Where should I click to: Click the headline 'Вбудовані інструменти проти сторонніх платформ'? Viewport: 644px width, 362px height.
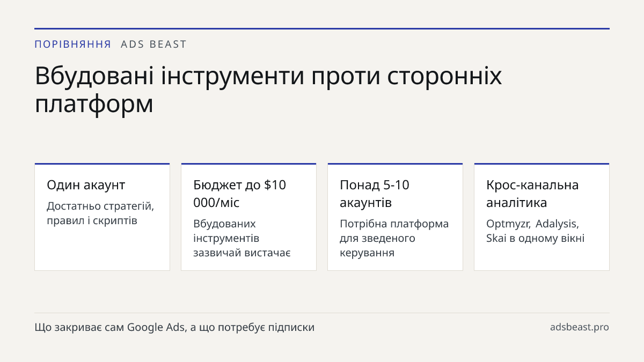(268, 90)
